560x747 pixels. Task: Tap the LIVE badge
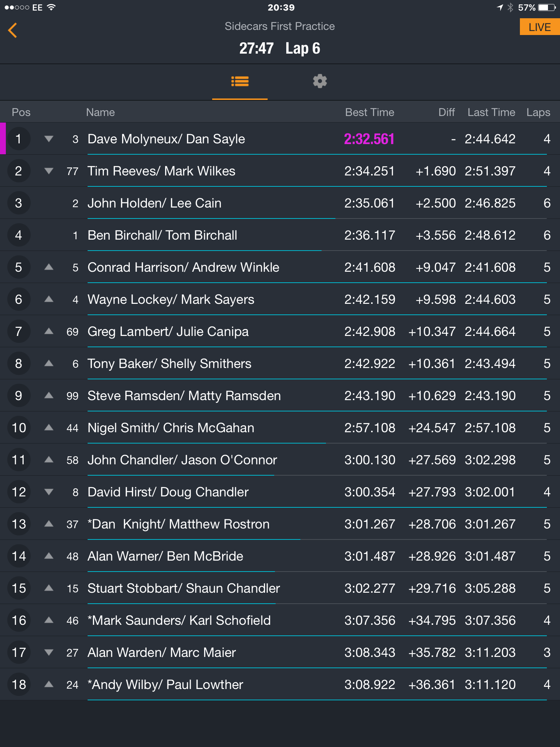[540, 27]
